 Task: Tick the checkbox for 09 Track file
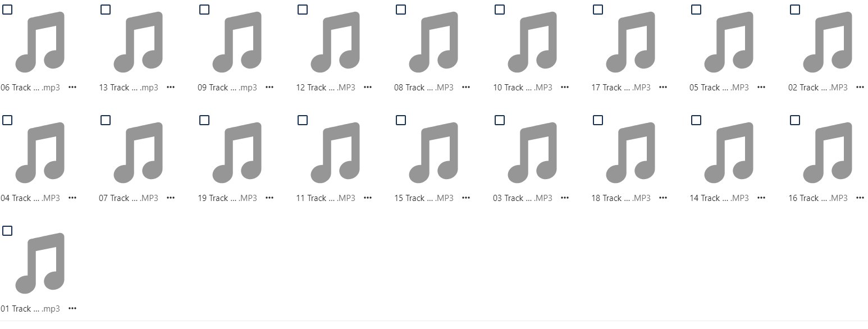[204, 10]
